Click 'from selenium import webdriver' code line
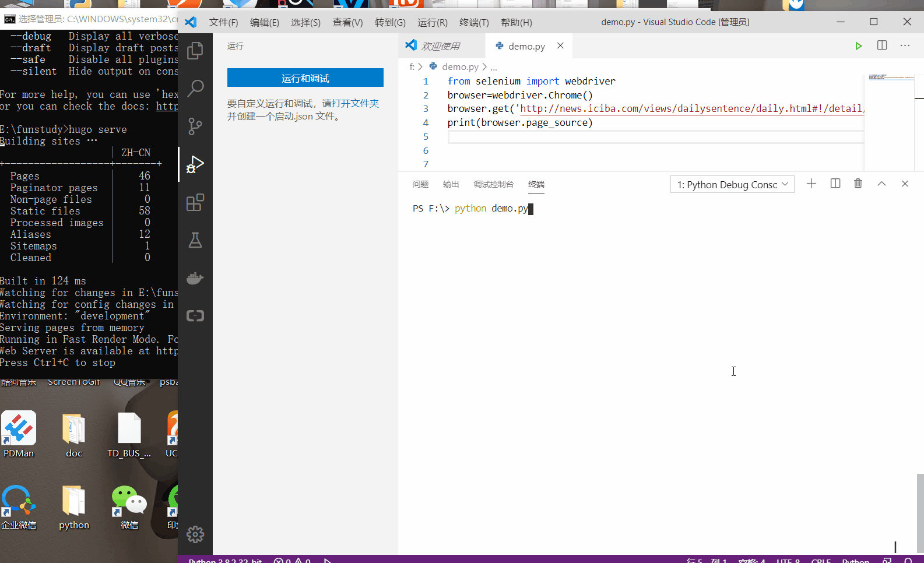Viewport: 924px width, 563px height. click(532, 81)
